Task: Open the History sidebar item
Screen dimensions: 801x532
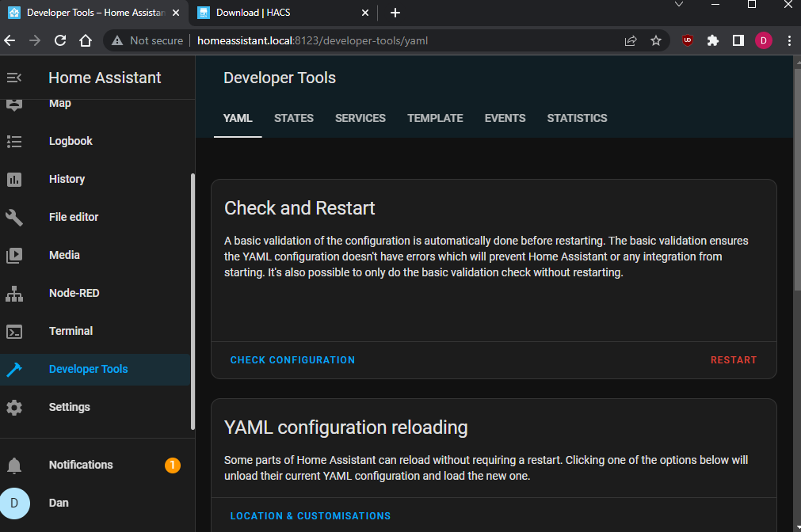Action: tap(95, 179)
